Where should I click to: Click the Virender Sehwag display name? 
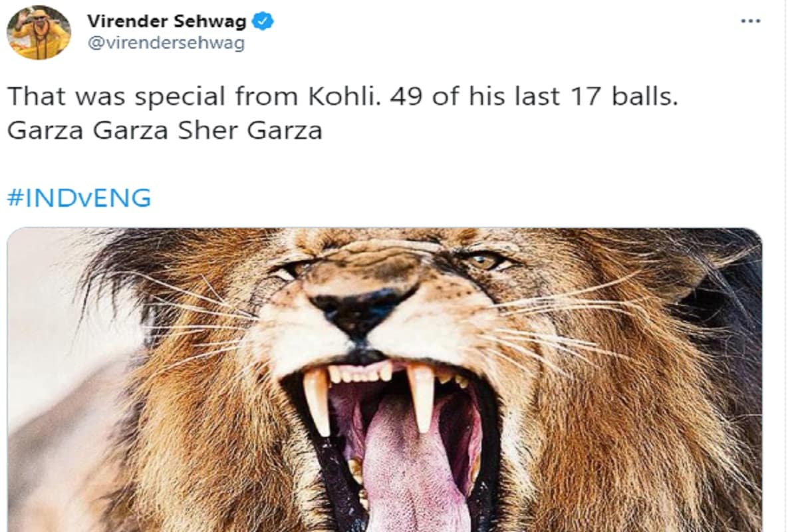click(x=166, y=21)
